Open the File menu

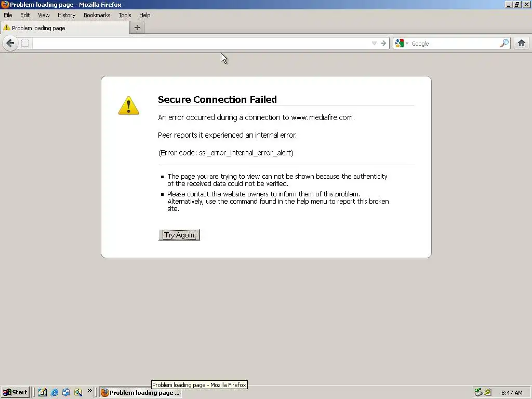(x=8, y=15)
